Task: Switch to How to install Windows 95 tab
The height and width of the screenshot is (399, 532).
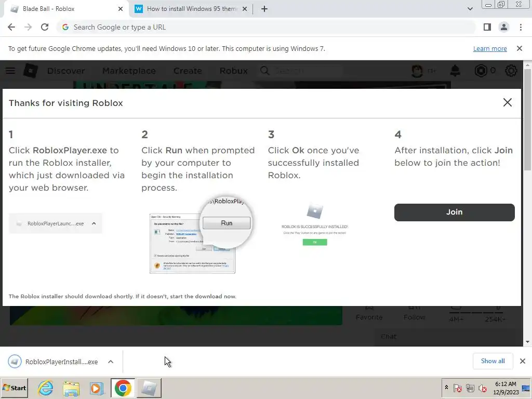Action: point(192,9)
